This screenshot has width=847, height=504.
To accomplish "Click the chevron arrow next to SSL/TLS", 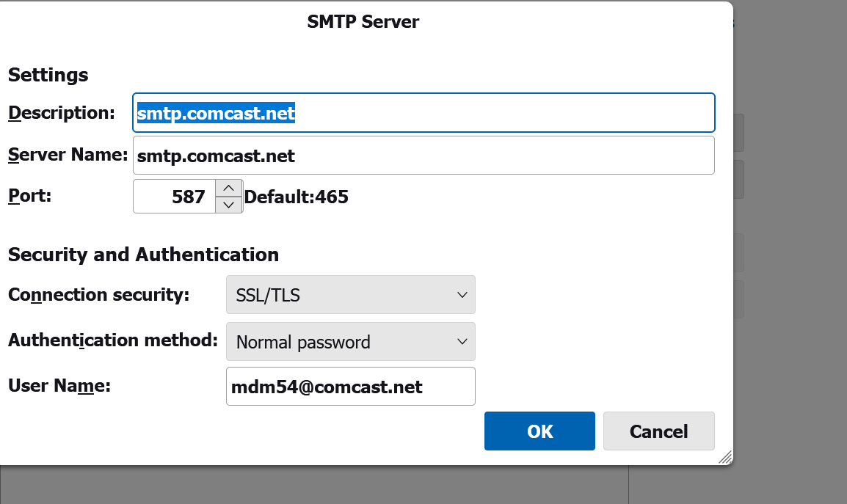I will click(462, 295).
